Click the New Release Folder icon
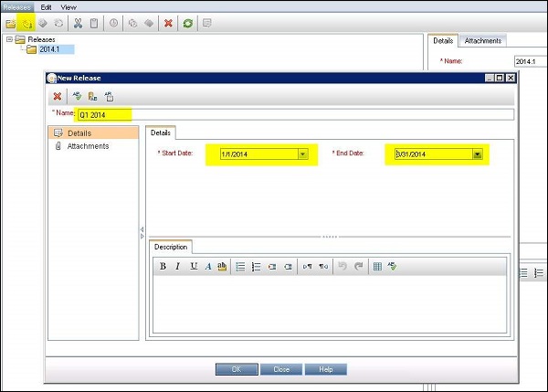 10,23
